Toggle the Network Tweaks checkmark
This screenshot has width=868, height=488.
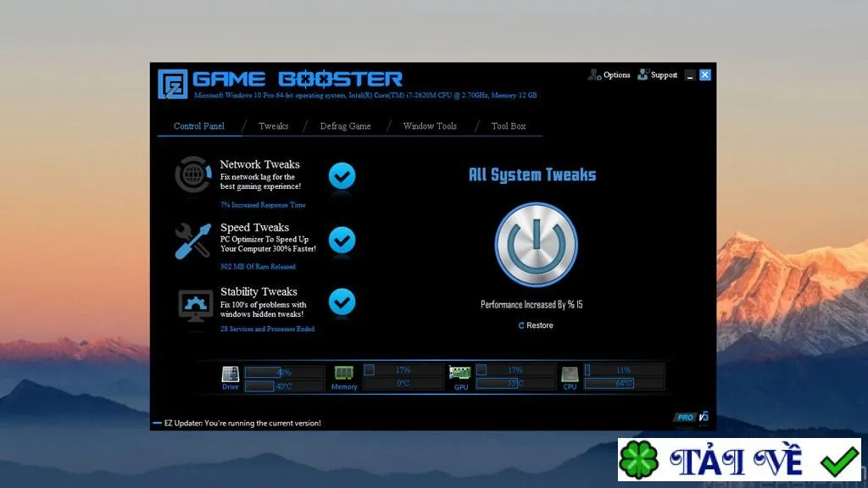(342, 176)
